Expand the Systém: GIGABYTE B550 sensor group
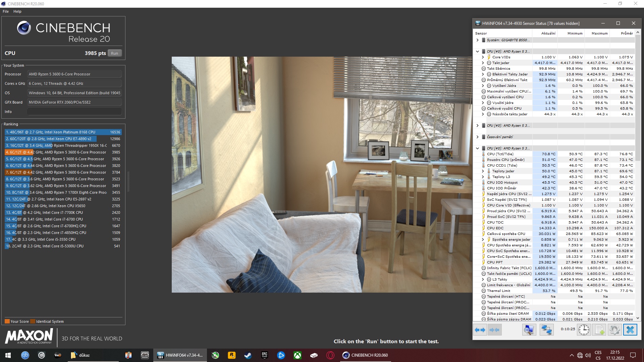644x362 pixels. pos(477,40)
